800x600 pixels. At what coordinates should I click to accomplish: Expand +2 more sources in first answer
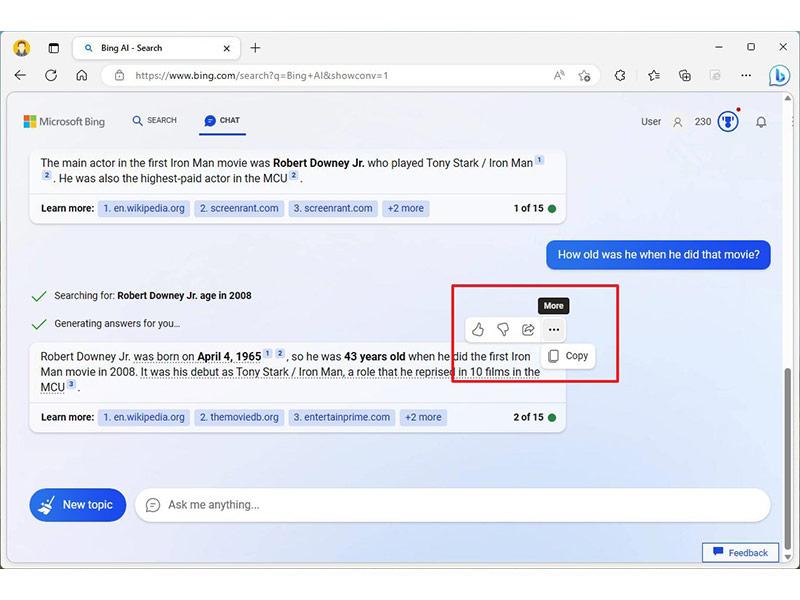406,208
